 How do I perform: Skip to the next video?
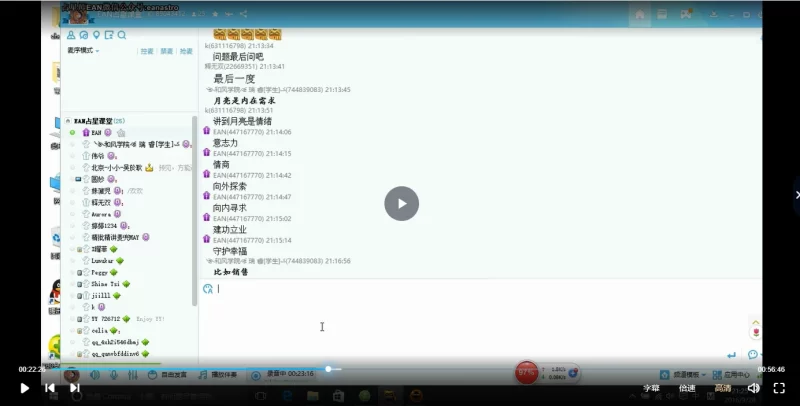click(x=74, y=388)
